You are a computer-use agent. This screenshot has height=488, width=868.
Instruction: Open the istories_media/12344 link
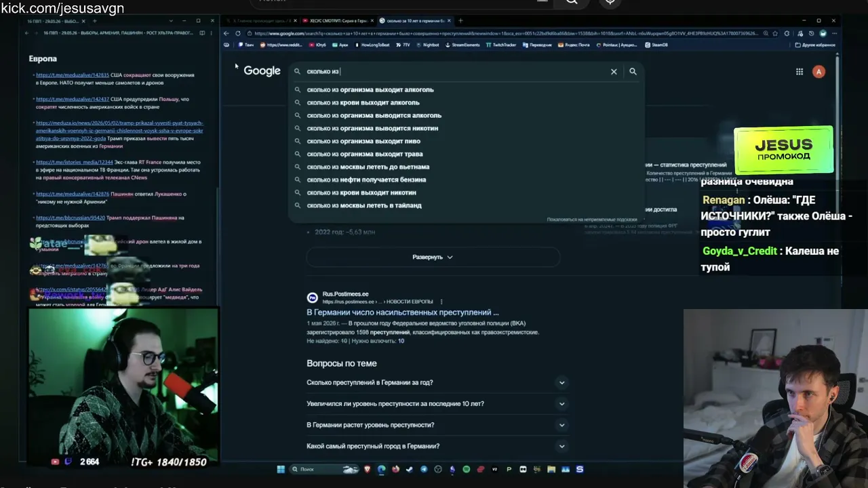point(75,162)
